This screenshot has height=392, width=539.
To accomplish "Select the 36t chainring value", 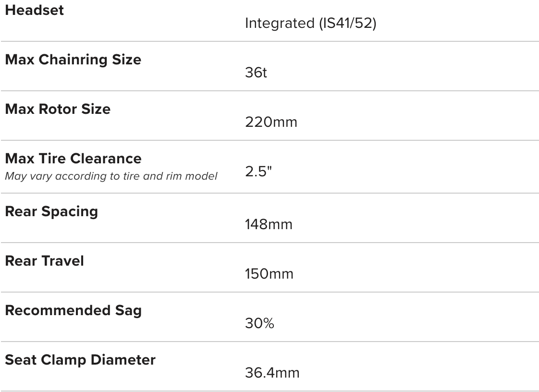I will [256, 73].
